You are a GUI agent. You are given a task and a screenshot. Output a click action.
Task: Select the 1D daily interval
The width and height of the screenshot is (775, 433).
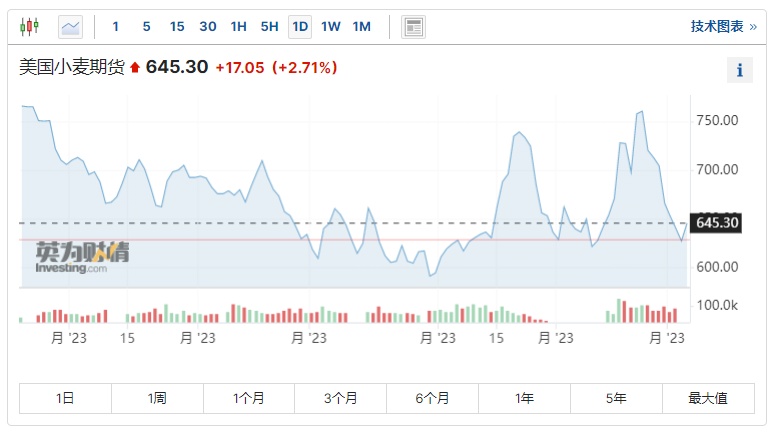point(300,26)
